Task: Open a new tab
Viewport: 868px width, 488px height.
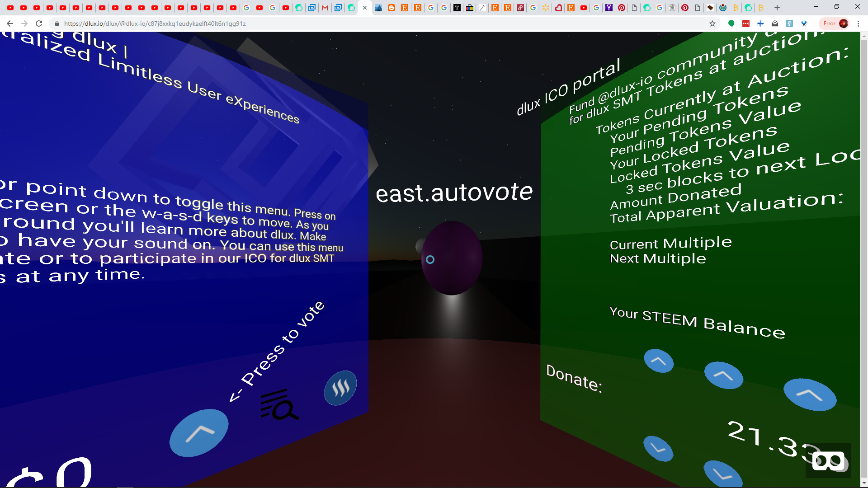Action: 777,8
